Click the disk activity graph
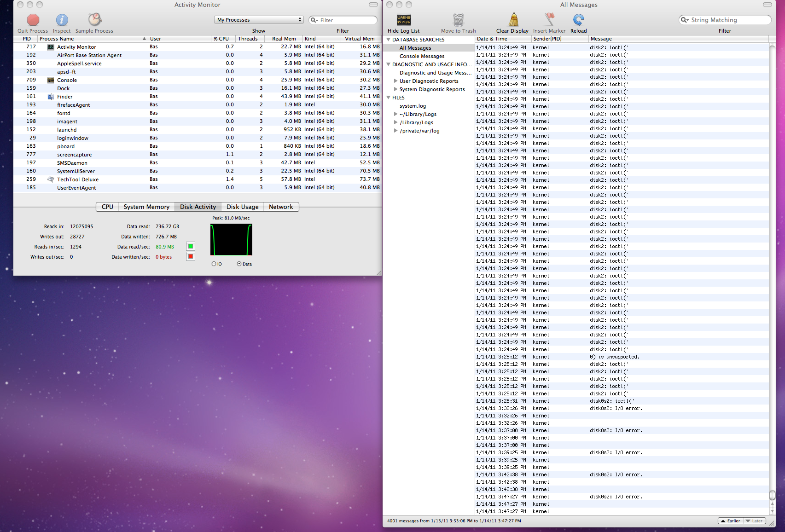785x532 pixels. 231,240
